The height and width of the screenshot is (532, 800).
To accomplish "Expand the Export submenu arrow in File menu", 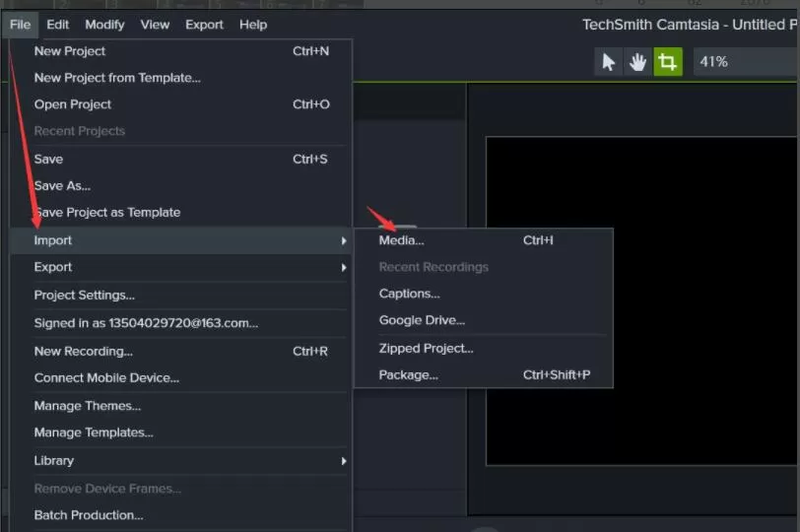I will (344, 267).
